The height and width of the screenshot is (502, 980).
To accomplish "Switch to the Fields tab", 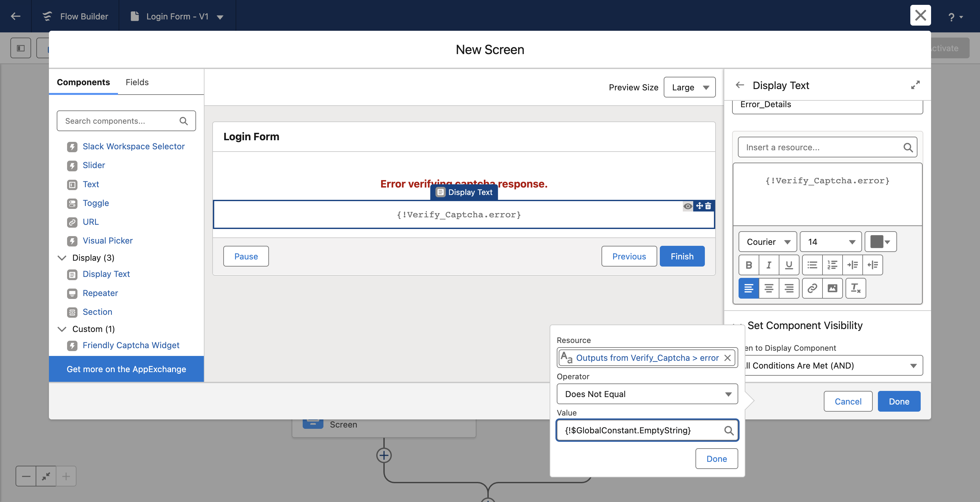I will [x=137, y=82].
